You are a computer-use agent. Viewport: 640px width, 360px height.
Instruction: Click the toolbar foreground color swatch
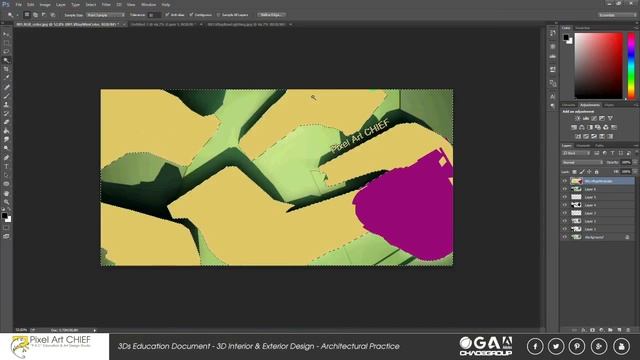click(x=4, y=216)
